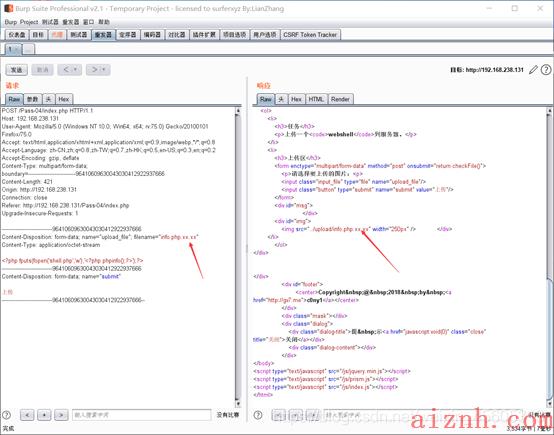Click the 完成 status text
This screenshot has height=435, width=554.
pos(8,429)
